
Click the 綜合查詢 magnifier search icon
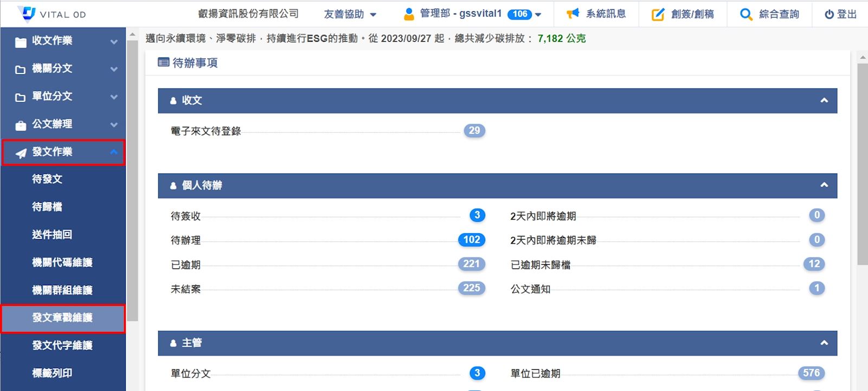[x=746, y=15]
